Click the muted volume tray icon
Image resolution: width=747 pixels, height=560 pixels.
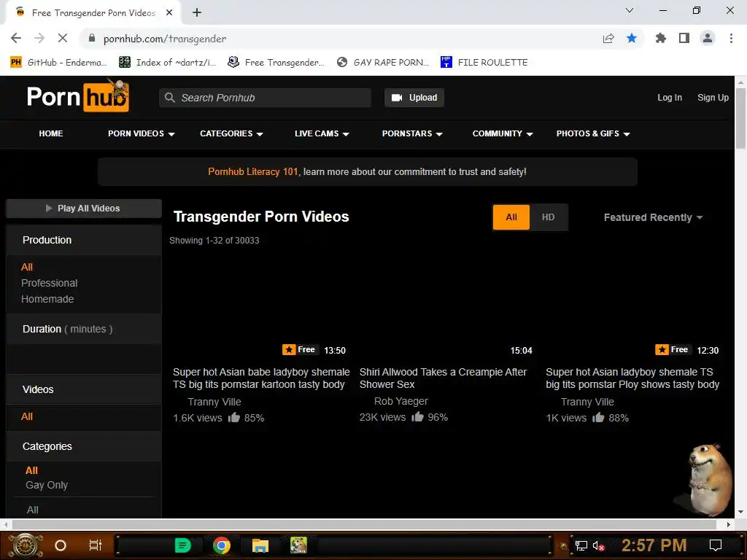[598, 545]
